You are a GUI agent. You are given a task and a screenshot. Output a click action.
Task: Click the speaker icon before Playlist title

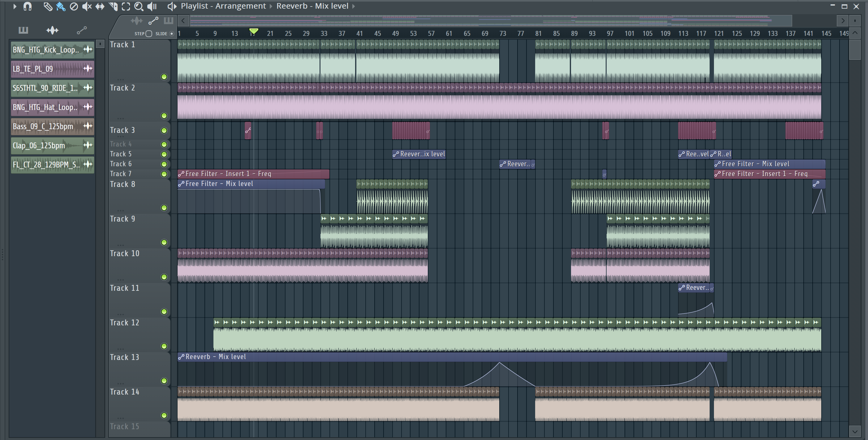coord(172,6)
